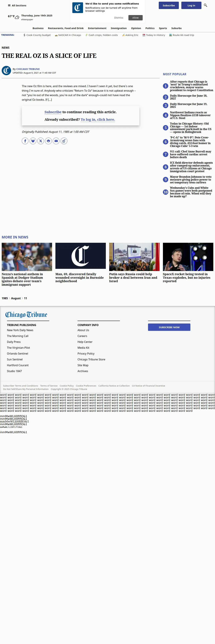215x644 pixels.
Task: Click the search magnifier icon
Action: click(205, 5)
